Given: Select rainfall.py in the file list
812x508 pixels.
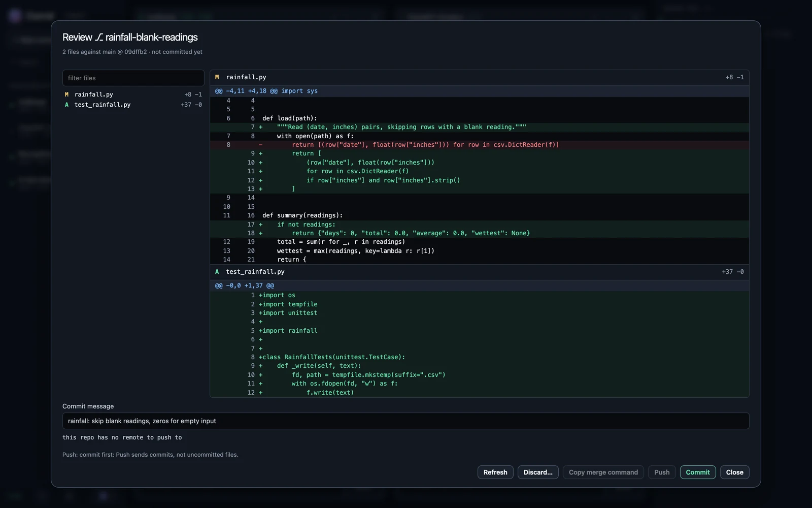Looking at the screenshot, I should point(133,94).
